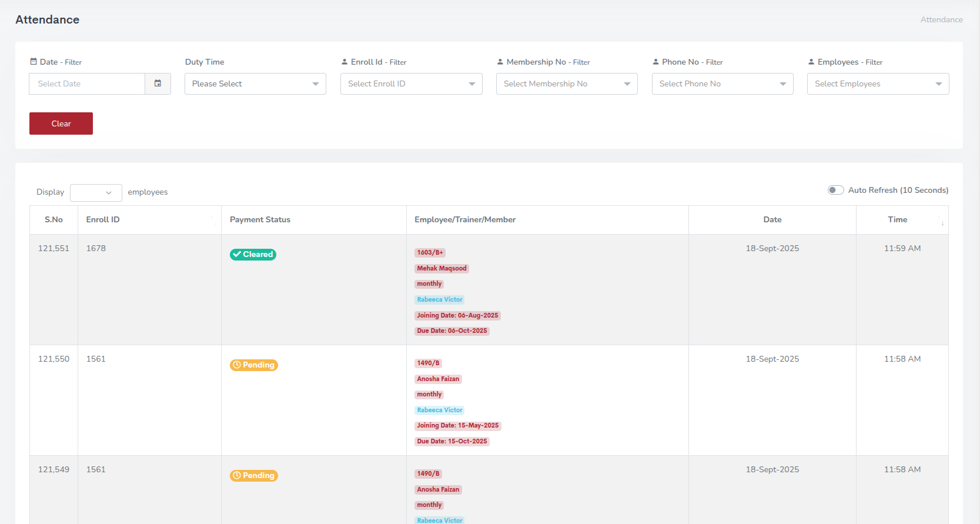The width and height of the screenshot is (980, 524).
Task: Click Rabeeca Victor tag in row 121,550
Action: [x=440, y=410]
